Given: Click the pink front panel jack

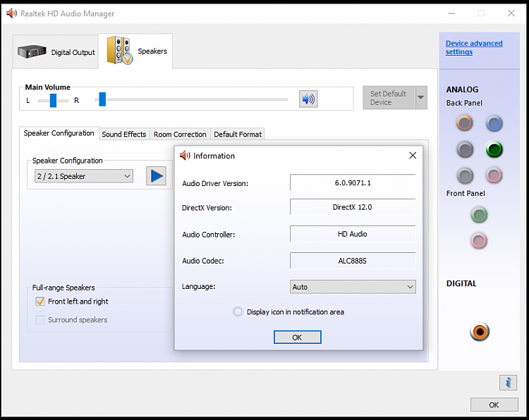Looking at the screenshot, I should [479, 241].
